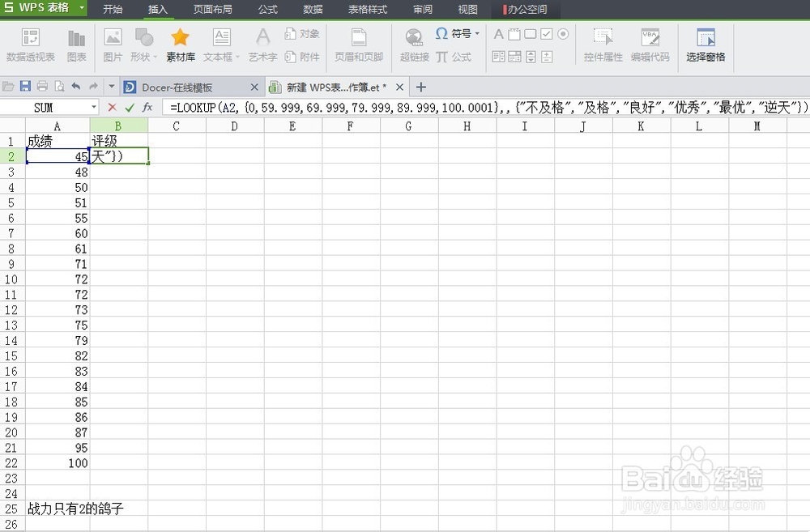This screenshot has width=810, height=532.
Task: Insert a pivot table (数据透视表)
Action: 30,45
